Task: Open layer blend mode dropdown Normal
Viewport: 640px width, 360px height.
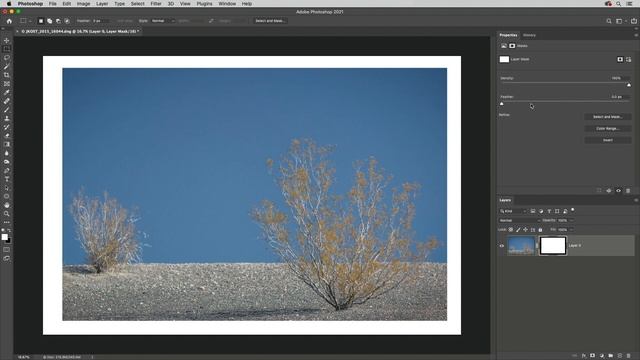Action: tap(520, 220)
